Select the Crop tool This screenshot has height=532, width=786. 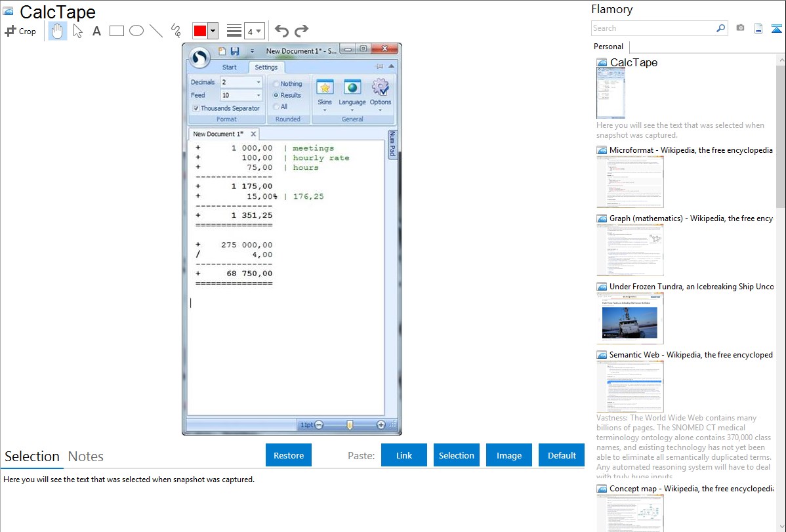click(x=20, y=31)
